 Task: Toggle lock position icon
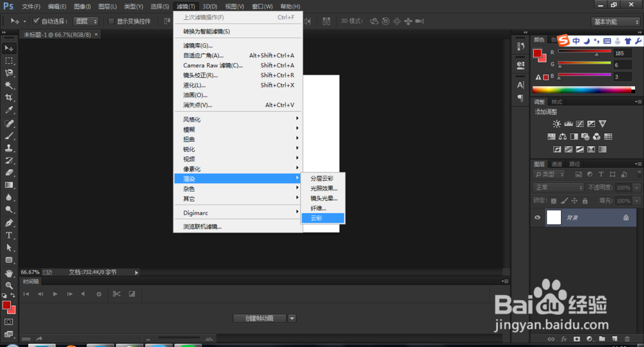[574, 201]
